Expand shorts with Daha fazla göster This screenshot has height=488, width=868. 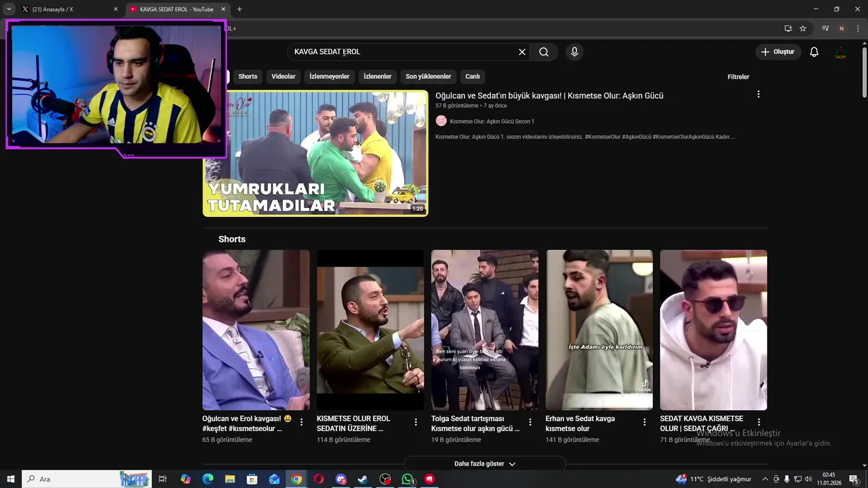(x=485, y=464)
